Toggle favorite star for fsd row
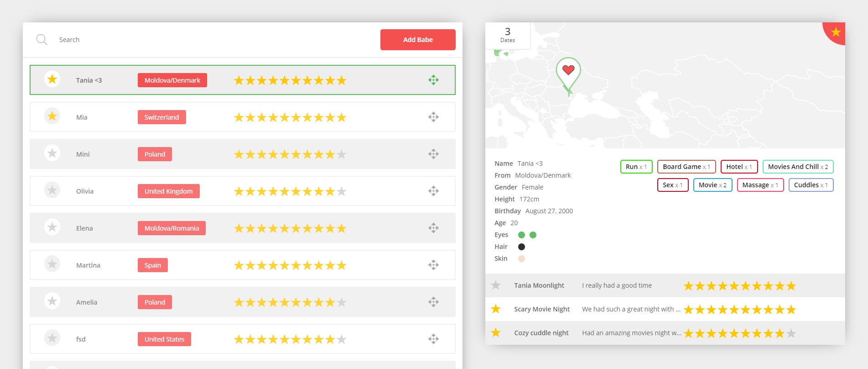This screenshot has height=369, width=868. pyautogui.click(x=52, y=338)
